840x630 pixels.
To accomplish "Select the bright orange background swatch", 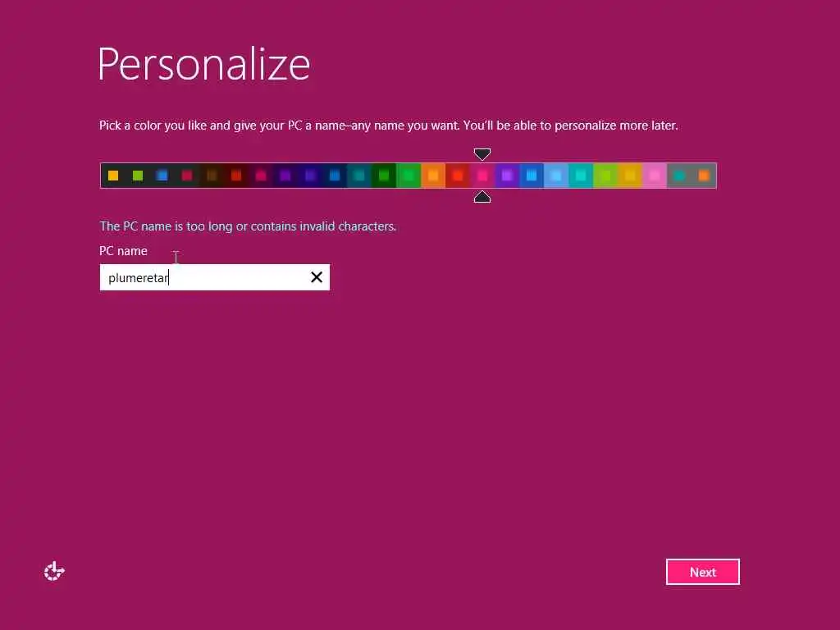I will (433, 176).
